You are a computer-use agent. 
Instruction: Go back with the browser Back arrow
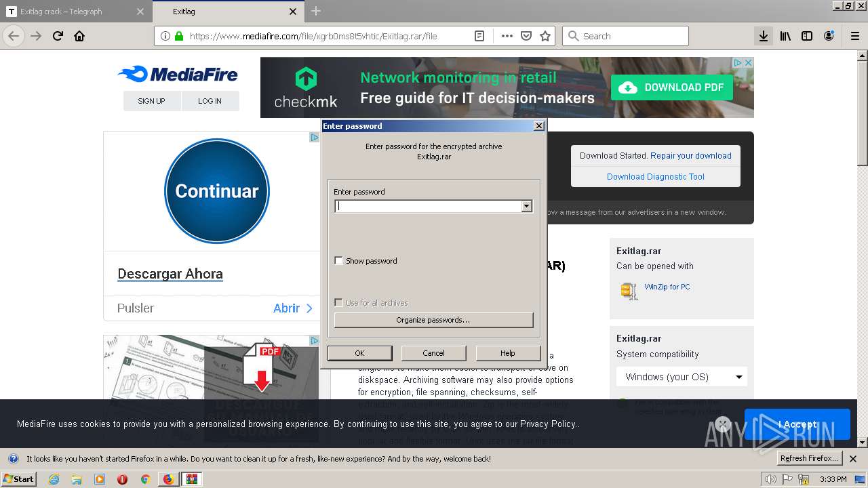(x=14, y=36)
